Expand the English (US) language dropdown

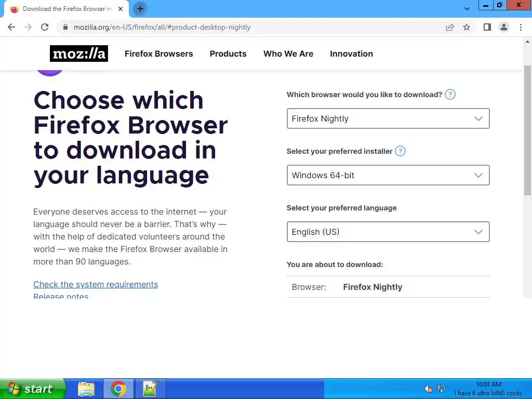(388, 232)
